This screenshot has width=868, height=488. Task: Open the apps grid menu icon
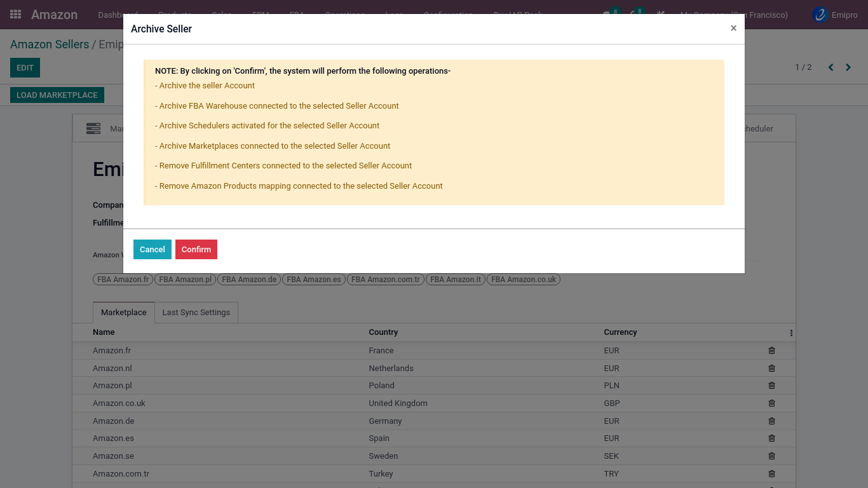pos(16,15)
